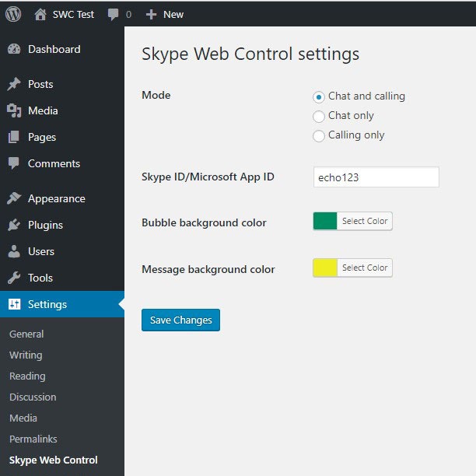
Task: Open the Tools menu label
Action: click(x=40, y=278)
